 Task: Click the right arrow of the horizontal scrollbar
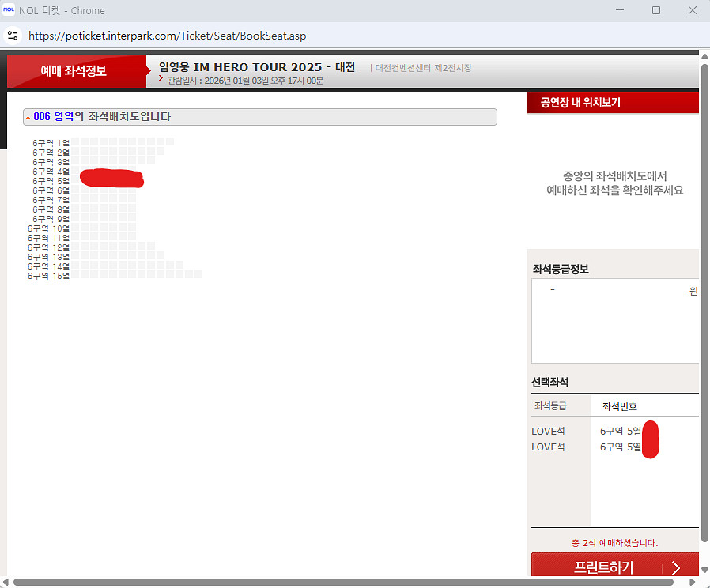[694, 582]
